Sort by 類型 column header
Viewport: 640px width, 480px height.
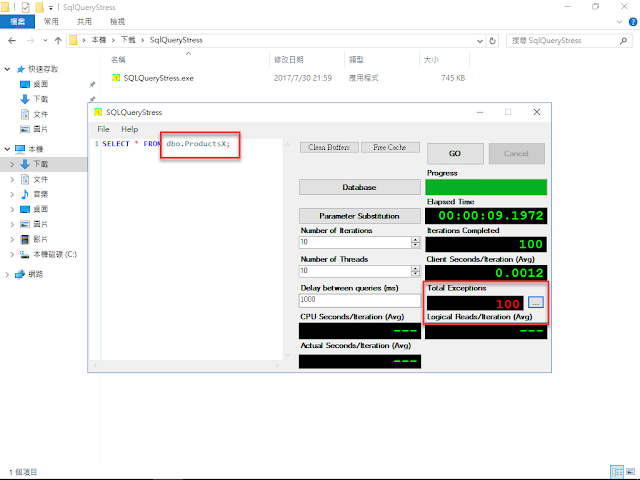(x=356, y=60)
